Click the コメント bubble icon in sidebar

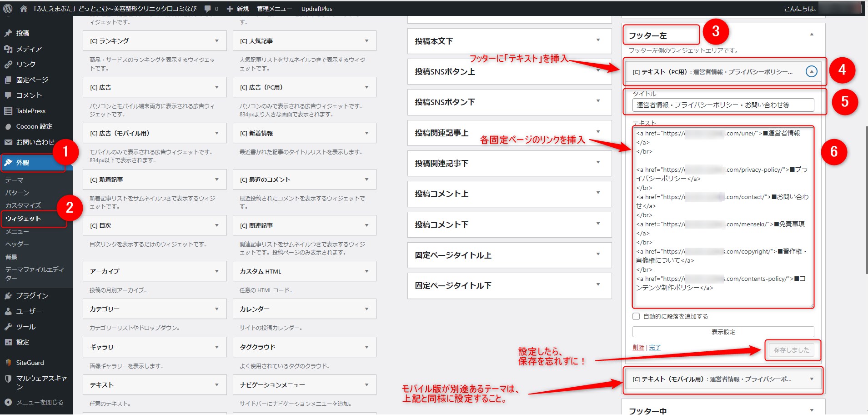coord(8,95)
